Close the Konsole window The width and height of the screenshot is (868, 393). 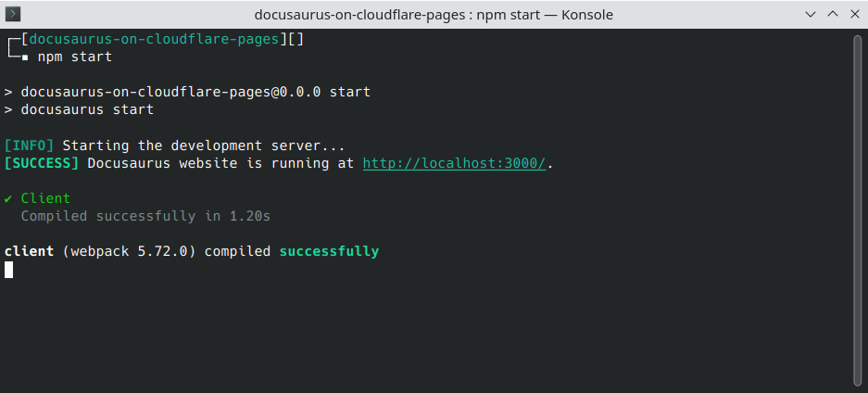[852, 14]
